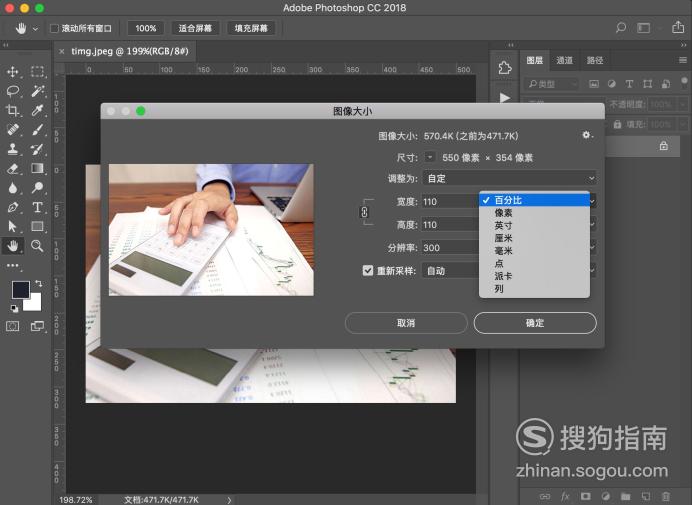Select the Blur tool

click(13, 188)
